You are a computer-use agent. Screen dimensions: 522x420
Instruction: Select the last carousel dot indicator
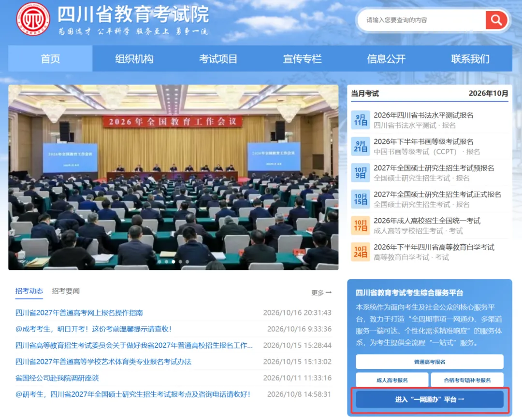pyautogui.click(x=188, y=262)
